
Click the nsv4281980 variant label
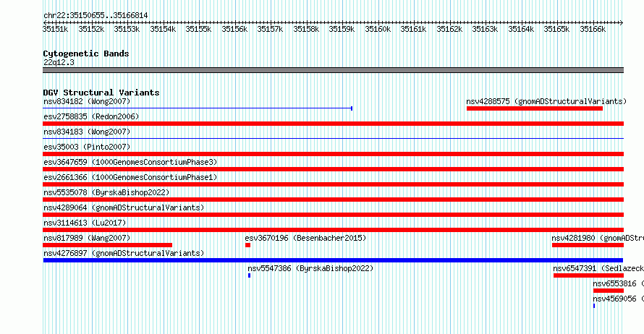tap(598, 238)
